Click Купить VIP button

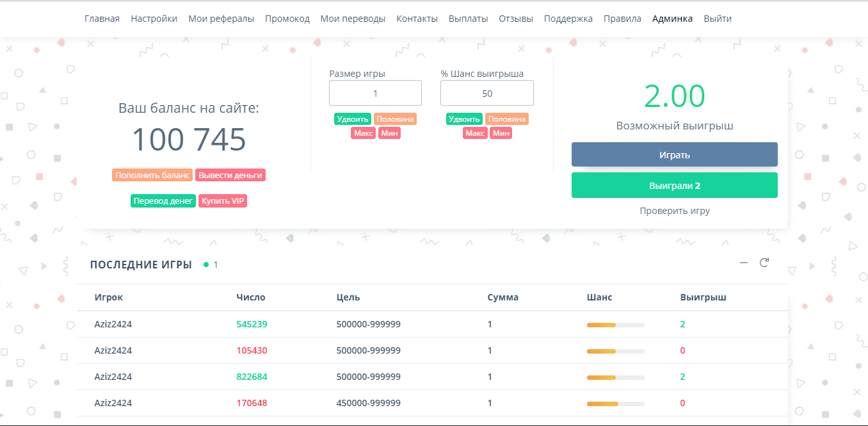(223, 201)
